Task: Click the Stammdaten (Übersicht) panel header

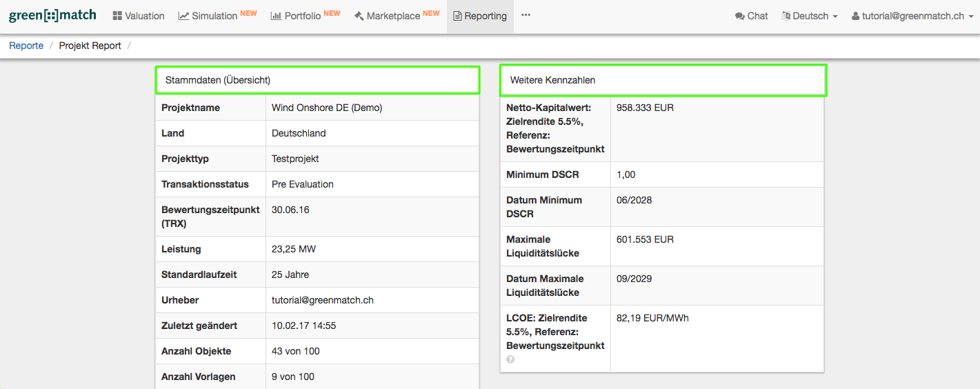Action: (x=317, y=80)
